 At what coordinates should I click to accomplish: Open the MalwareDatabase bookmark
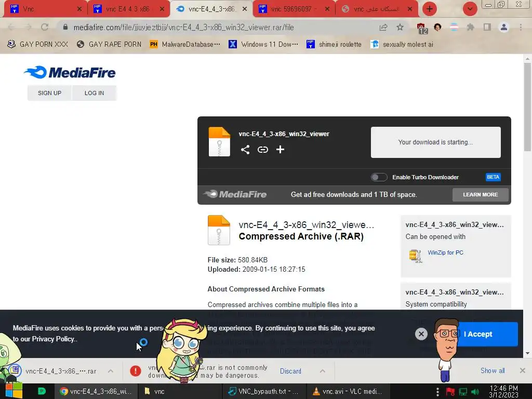pyautogui.click(x=185, y=45)
